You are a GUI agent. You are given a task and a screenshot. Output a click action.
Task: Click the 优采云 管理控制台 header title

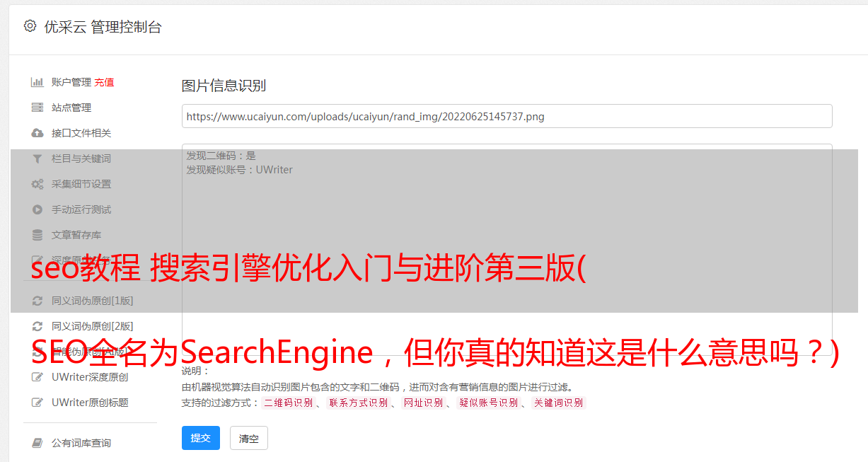103,27
